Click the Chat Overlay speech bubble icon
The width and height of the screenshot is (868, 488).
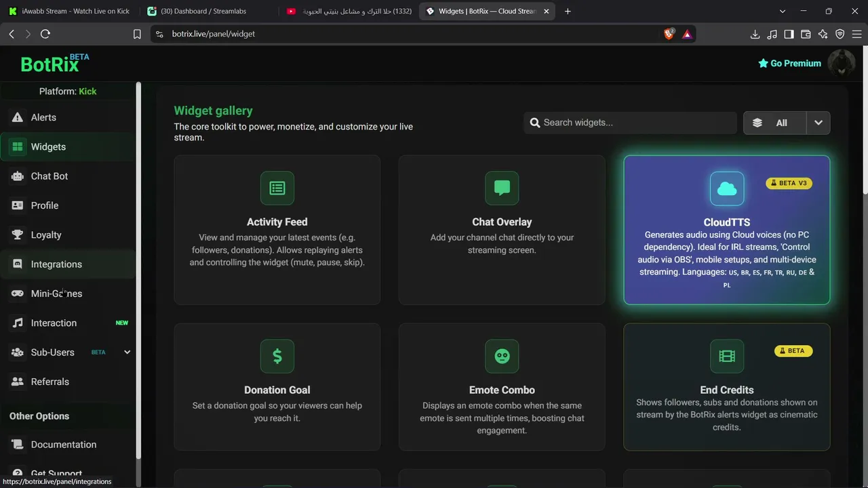[x=502, y=188]
